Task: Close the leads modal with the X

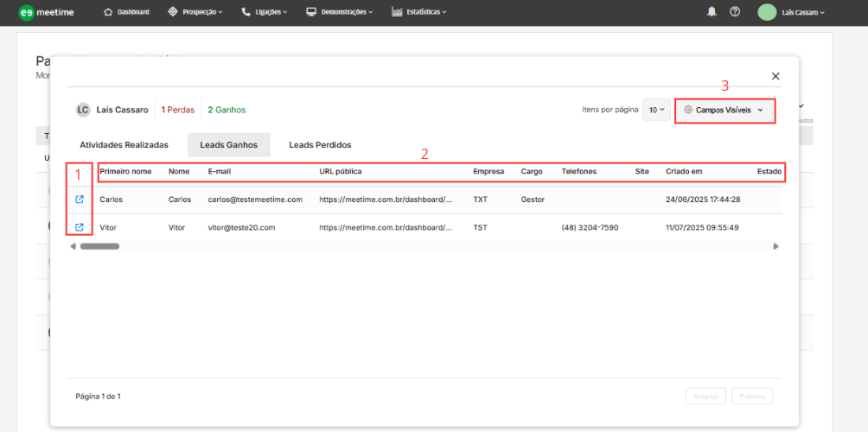Action: coord(775,76)
